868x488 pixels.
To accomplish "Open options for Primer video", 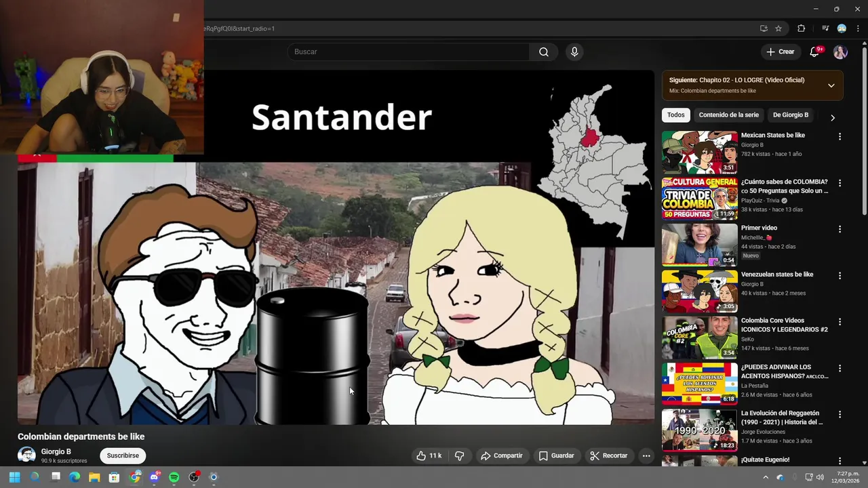I will pyautogui.click(x=840, y=229).
